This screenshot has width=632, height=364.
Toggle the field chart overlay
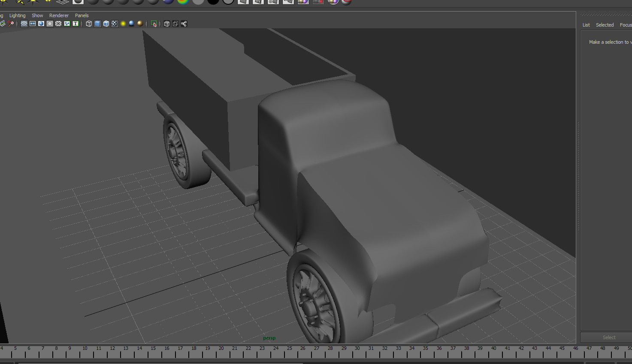[x=58, y=24]
